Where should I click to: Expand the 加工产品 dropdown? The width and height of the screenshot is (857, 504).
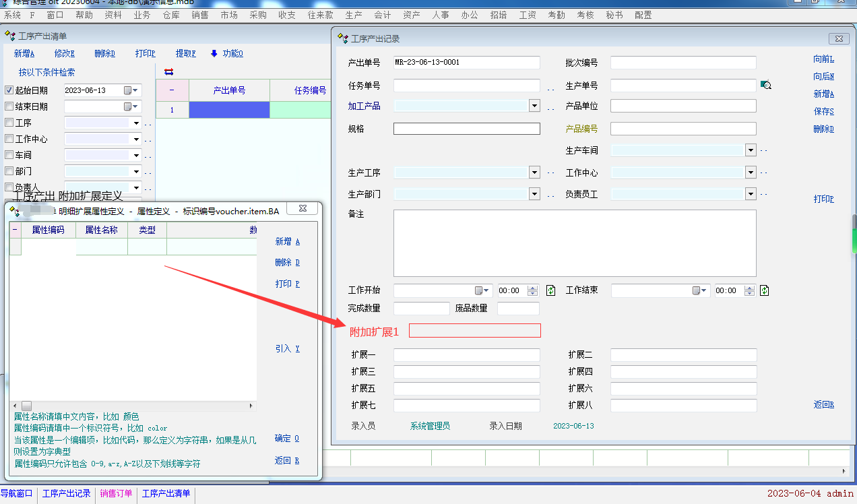click(534, 106)
